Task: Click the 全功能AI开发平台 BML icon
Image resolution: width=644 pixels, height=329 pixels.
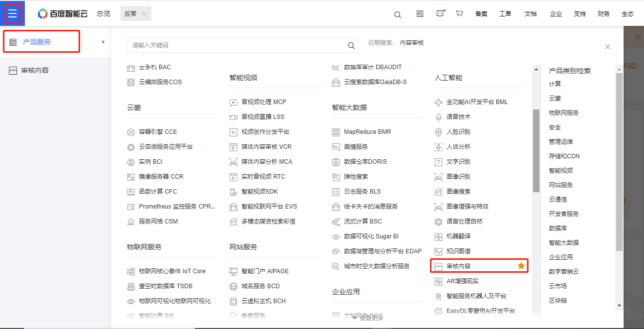Action: (438, 102)
